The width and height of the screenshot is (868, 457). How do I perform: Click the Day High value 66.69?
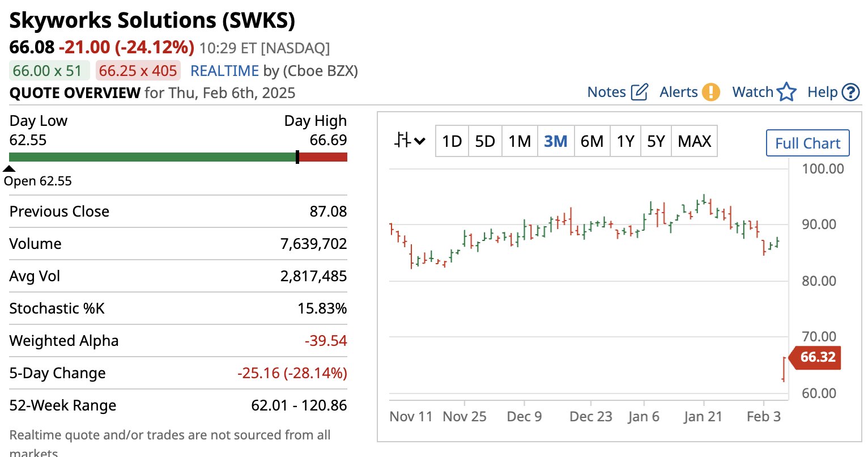[328, 140]
